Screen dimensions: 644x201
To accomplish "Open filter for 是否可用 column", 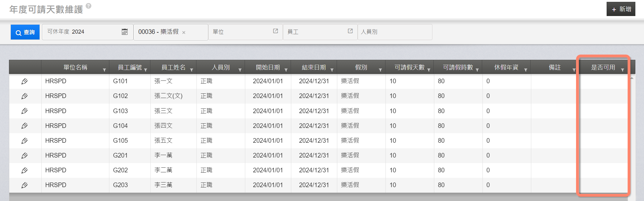I will (622, 70).
